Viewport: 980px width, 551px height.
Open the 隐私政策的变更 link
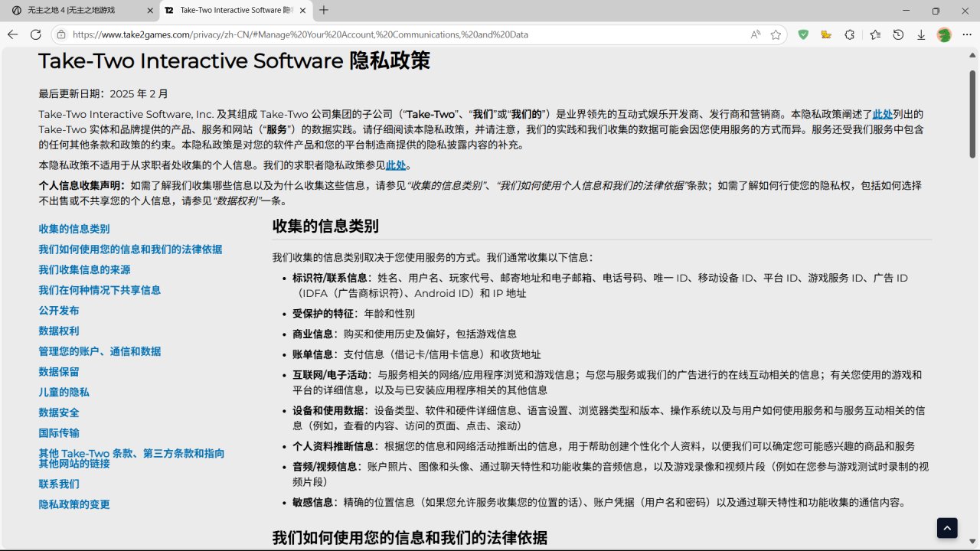74,504
